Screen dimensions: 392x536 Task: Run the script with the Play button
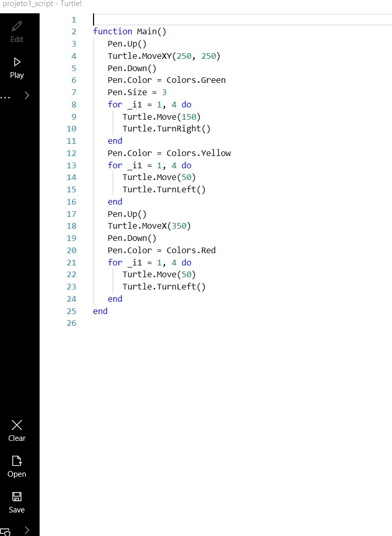coord(17,68)
